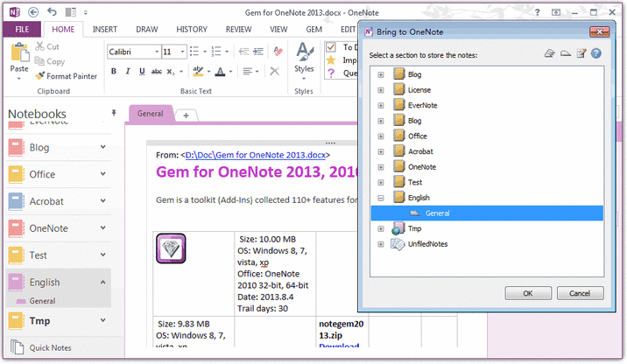Screen dimensions: 627x364
Task: Apply strikethrough formatting
Action: pos(157,72)
